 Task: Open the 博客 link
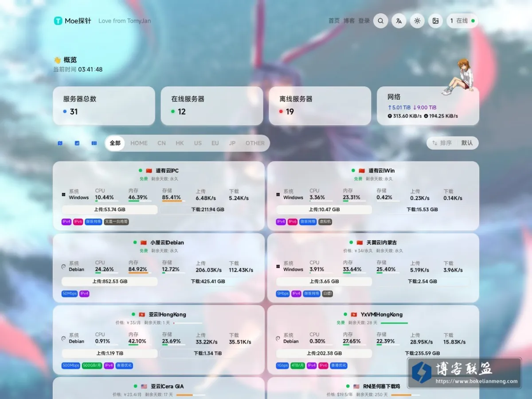349,21
